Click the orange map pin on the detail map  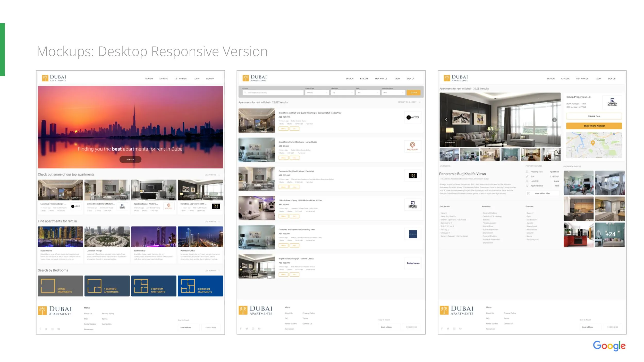(x=592, y=143)
